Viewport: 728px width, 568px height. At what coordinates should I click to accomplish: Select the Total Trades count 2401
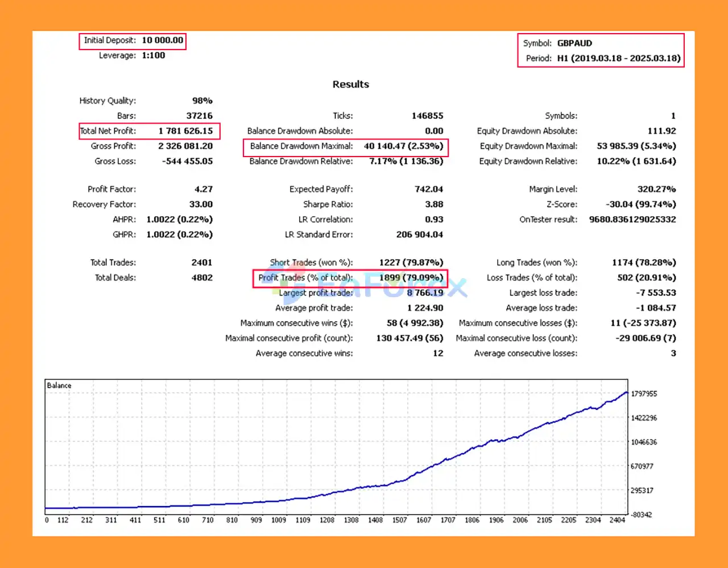[x=201, y=262]
